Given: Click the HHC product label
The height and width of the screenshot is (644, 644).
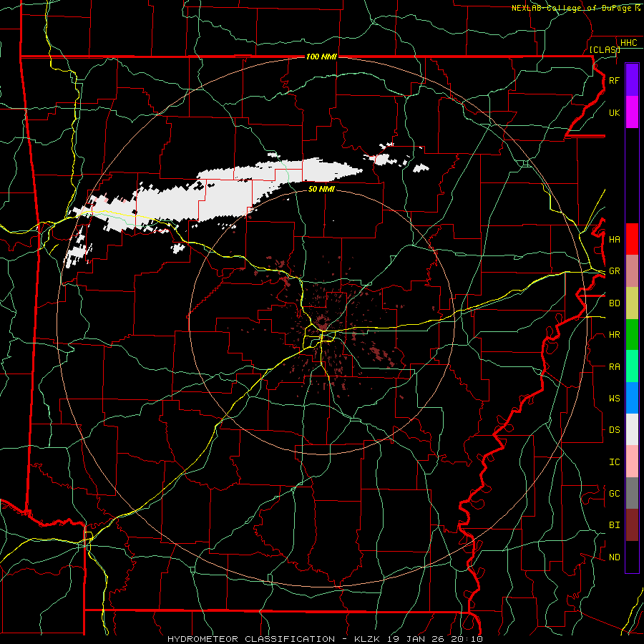Looking at the screenshot, I should (x=628, y=43).
